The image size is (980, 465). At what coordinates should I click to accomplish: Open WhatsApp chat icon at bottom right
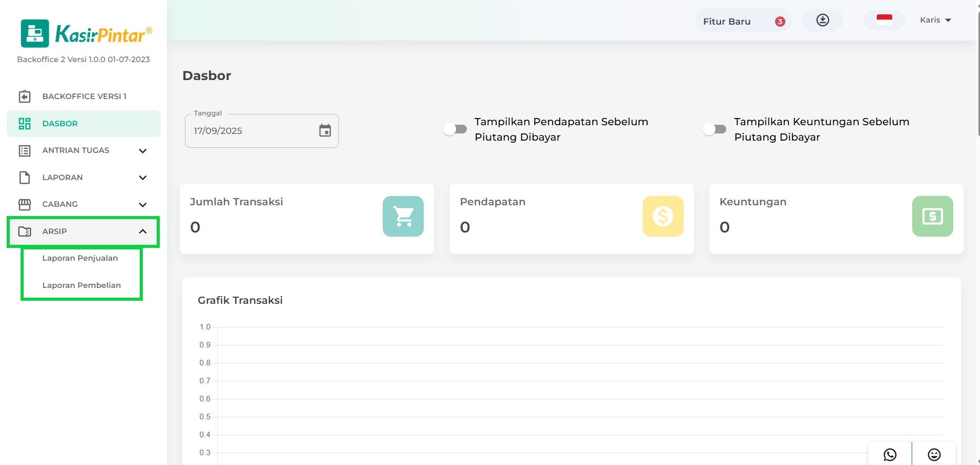click(x=890, y=455)
